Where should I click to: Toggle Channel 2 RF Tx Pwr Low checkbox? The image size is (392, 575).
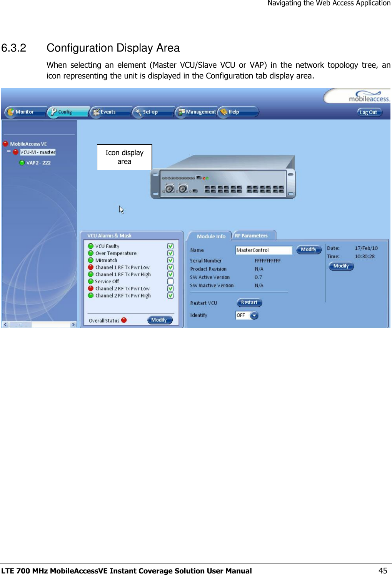coord(170,288)
